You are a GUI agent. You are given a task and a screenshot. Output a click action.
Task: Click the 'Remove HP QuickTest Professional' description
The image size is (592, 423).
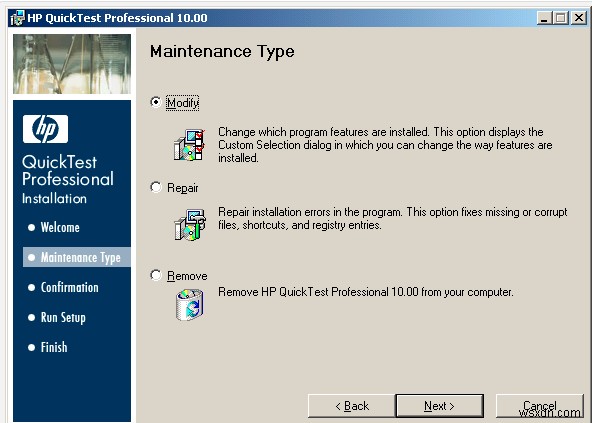(366, 292)
